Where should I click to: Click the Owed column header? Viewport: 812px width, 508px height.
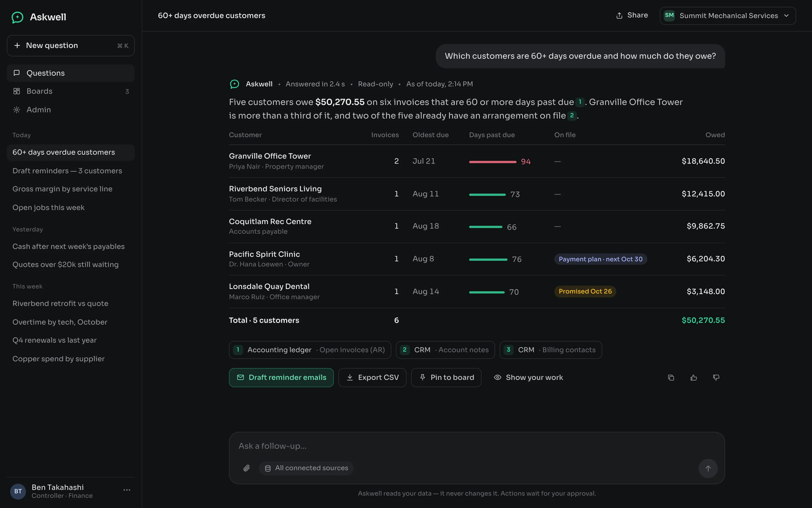(x=715, y=135)
